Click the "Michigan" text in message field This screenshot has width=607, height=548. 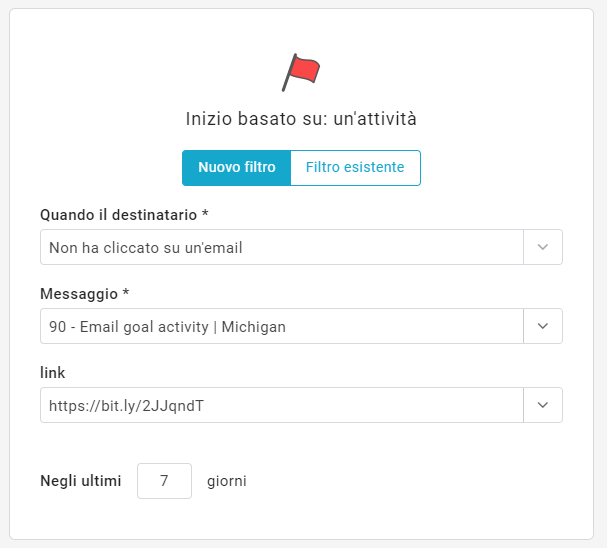tap(252, 326)
